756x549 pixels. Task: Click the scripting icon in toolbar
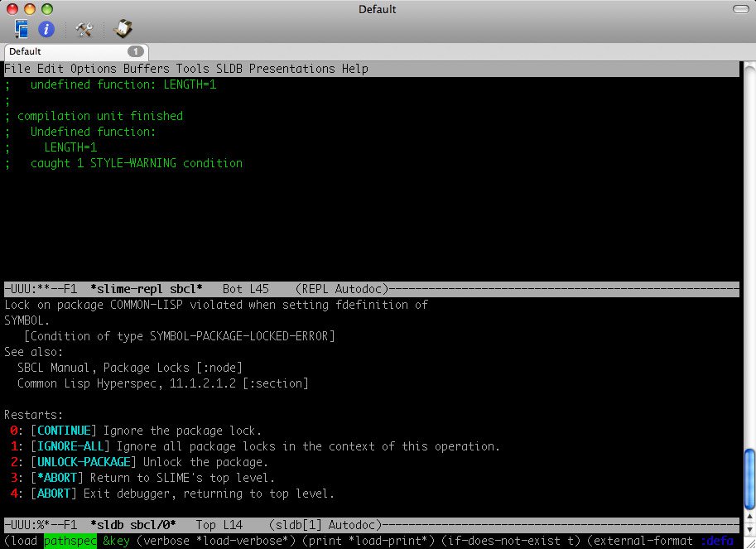(x=123, y=29)
